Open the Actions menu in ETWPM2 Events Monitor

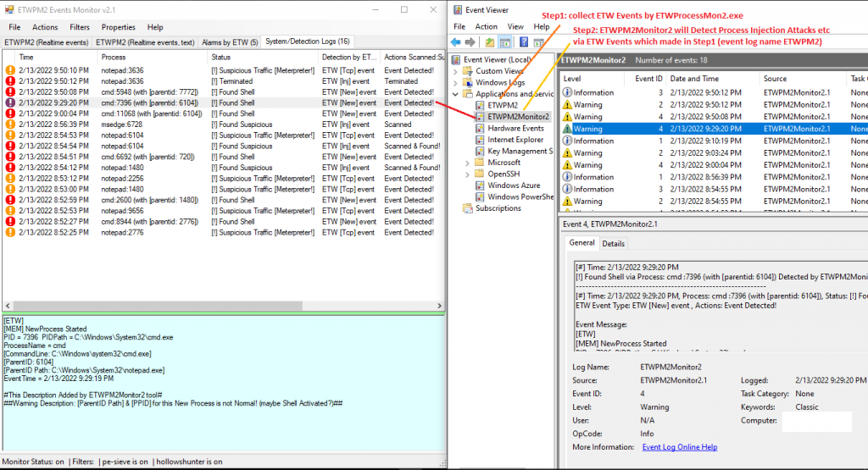tap(45, 27)
